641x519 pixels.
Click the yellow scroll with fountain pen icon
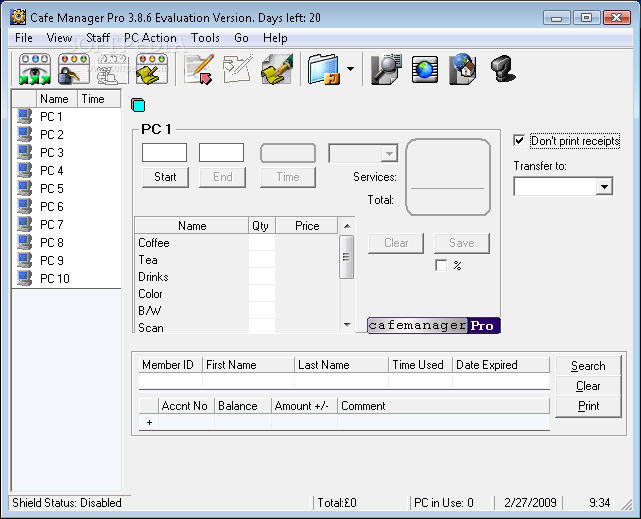tap(277, 69)
